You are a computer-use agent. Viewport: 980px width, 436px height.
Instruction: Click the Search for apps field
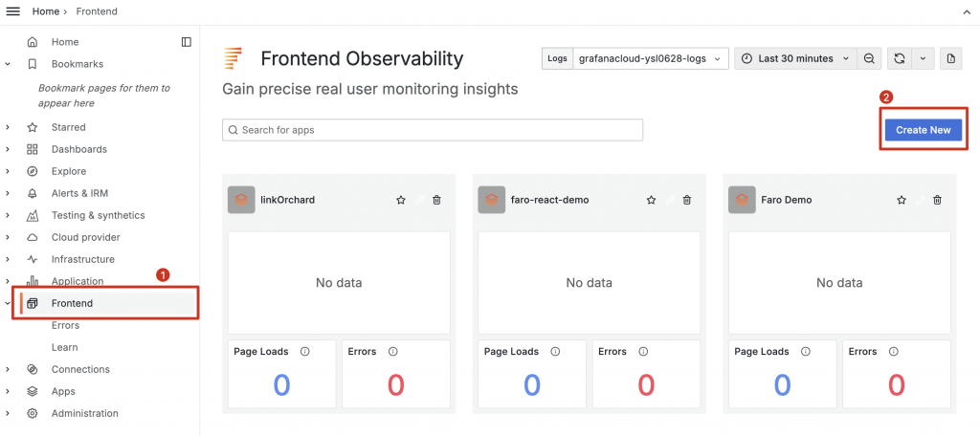pos(433,130)
